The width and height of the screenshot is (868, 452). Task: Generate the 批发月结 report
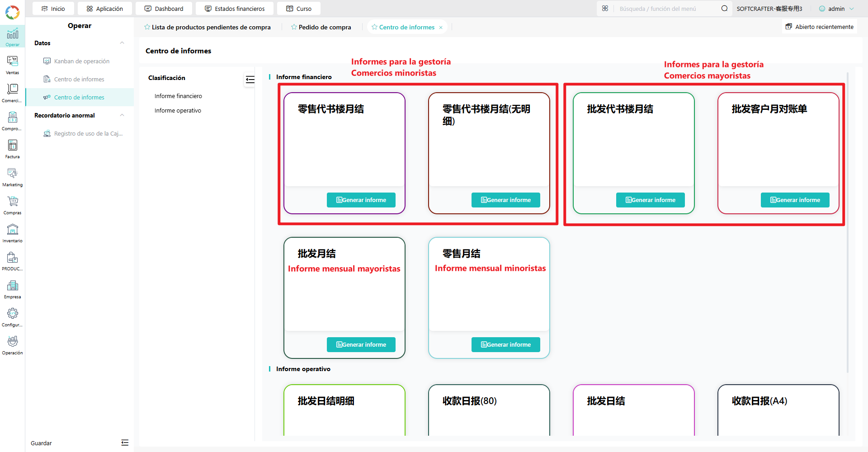click(361, 344)
